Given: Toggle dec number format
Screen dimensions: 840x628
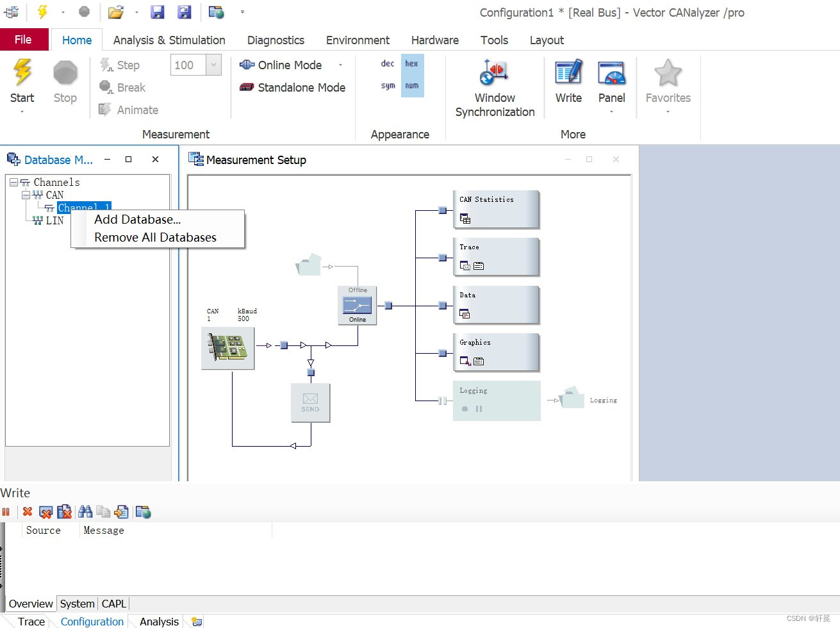Looking at the screenshot, I should coord(388,63).
